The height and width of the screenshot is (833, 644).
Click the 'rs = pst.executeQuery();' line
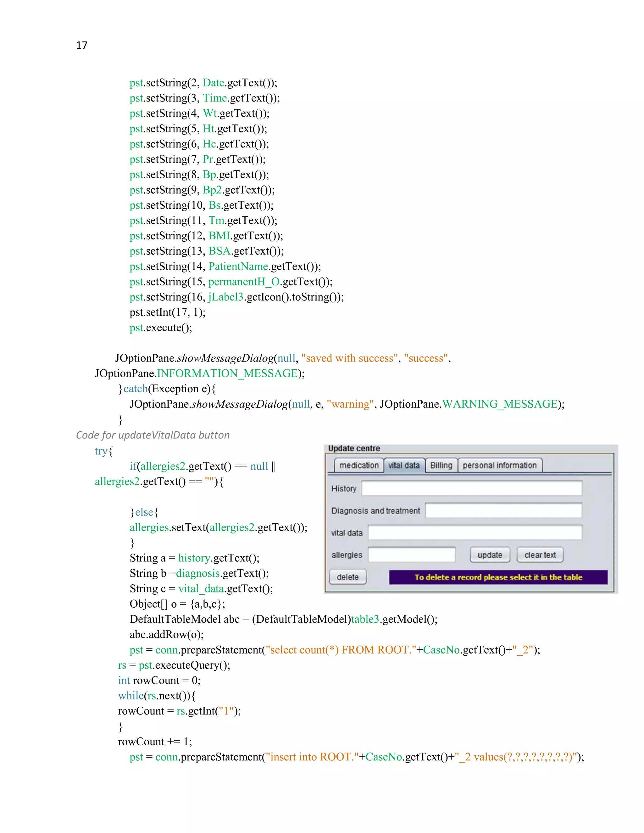(x=174, y=665)
